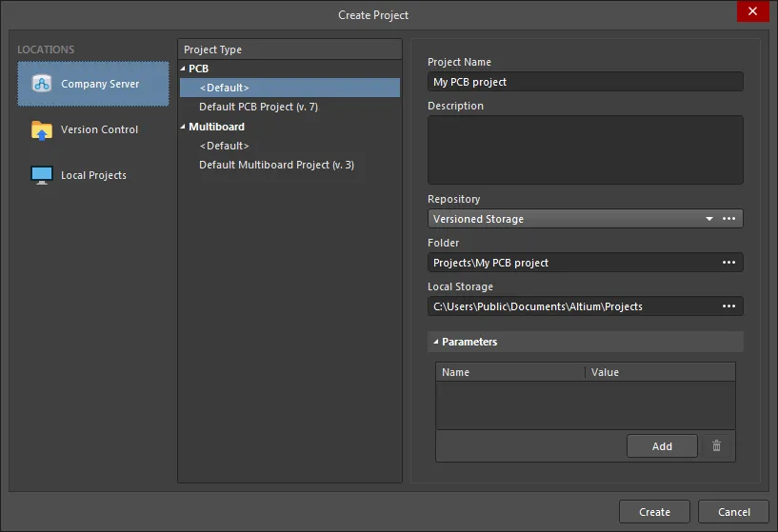Focus the Description text area
Viewport: 778px width, 532px height.
click(x=586, y=149)
